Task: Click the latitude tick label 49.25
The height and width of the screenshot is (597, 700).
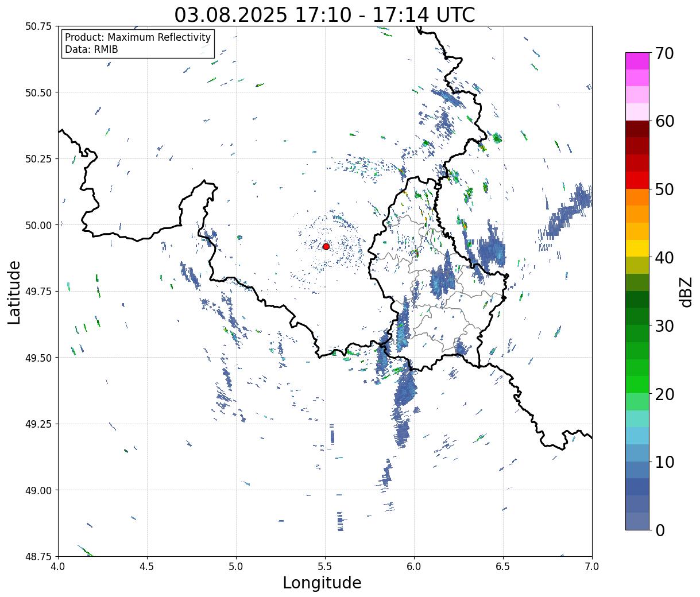Action: (x=38, y=424)
